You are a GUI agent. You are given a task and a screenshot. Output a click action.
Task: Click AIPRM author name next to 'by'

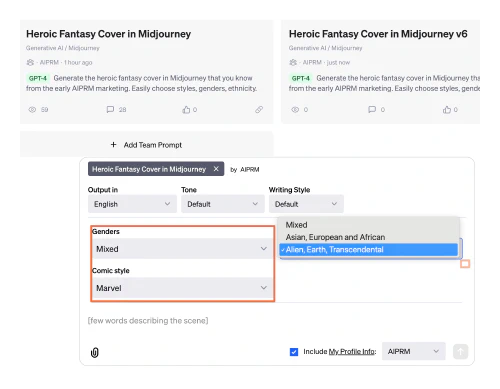(x=249, y=169)
